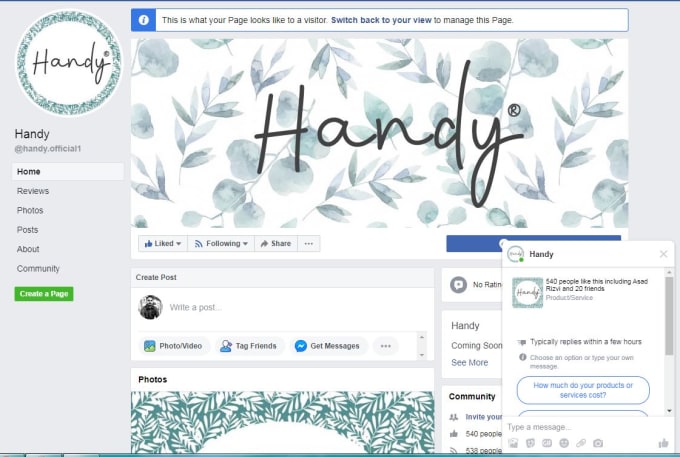This screenshot has width=680, height=457.
Task: Go to the Community tab
Action: pos(38,268)
